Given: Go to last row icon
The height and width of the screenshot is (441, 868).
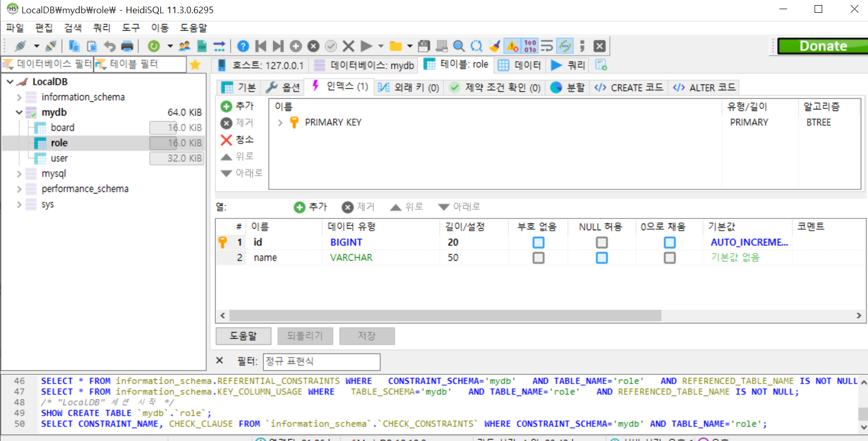Looking at the screenshot, I should [x=278, y=46].
